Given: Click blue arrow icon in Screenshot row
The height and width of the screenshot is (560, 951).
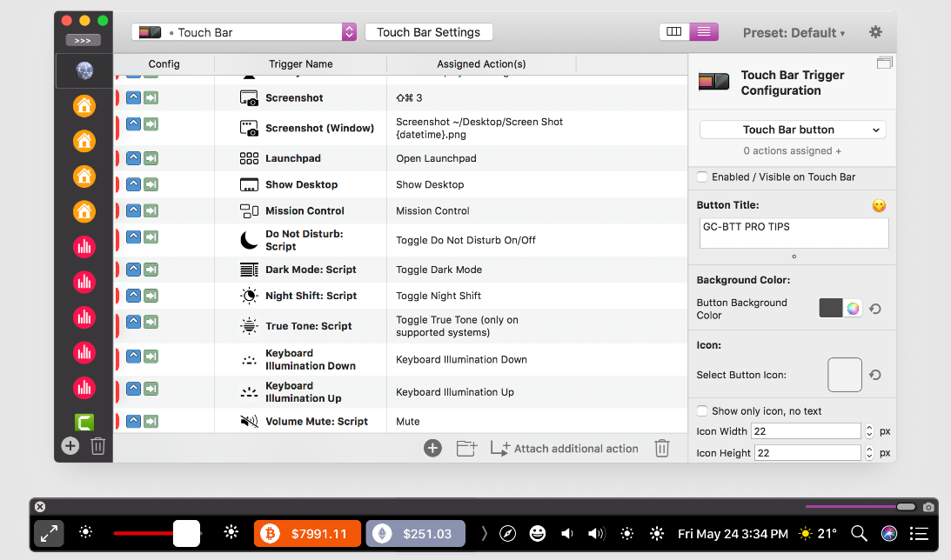Looking at the screenshot, I should click(x=133, y=97).
